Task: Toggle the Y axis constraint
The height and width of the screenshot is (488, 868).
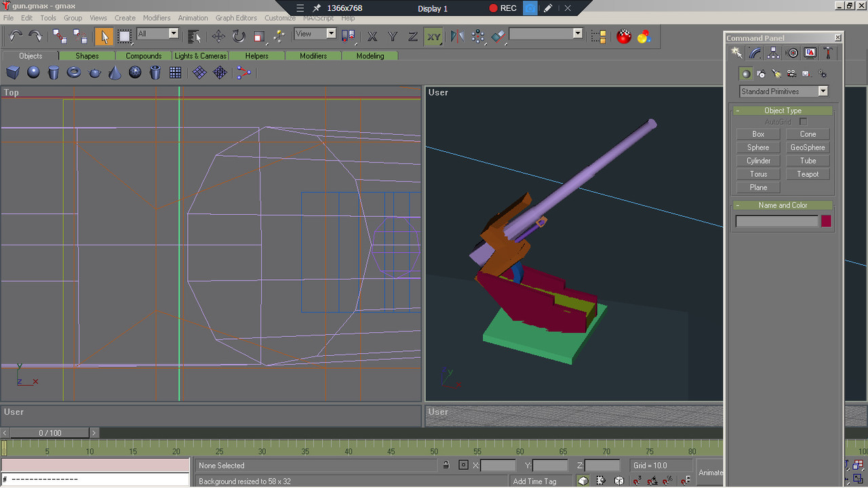Action: point(393,37)
